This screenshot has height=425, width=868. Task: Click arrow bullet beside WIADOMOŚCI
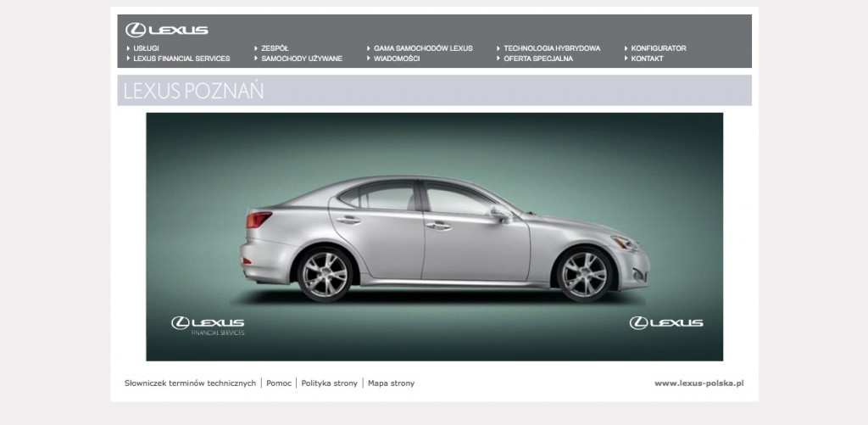point(369,59)
